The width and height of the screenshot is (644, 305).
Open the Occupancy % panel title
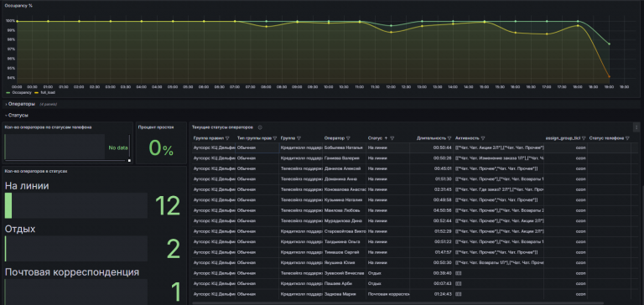(18, 6)
